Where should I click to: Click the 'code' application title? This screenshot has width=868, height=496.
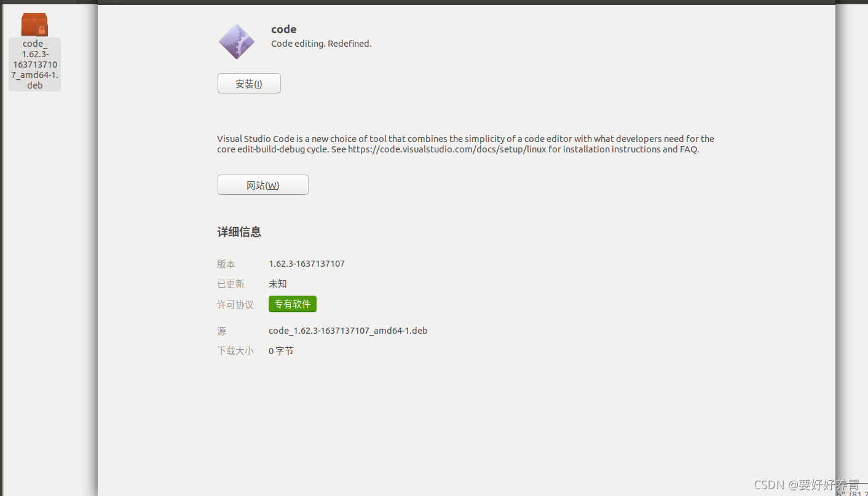[x=284, y=29]
